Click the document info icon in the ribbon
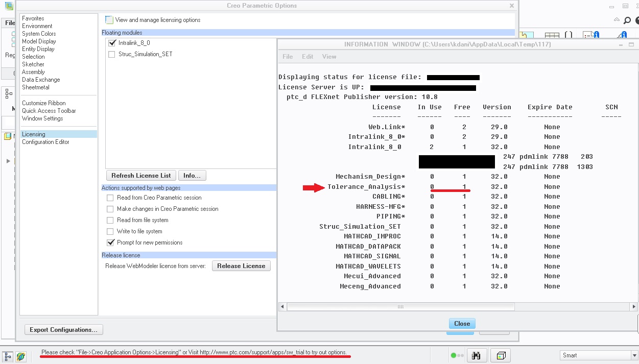 pyautogui.click(x=591, y=36)
